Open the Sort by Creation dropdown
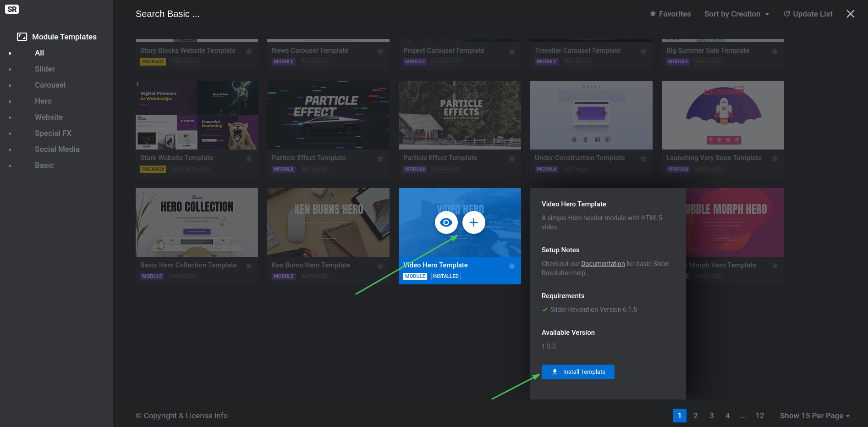868x427 pixels. 736,14
